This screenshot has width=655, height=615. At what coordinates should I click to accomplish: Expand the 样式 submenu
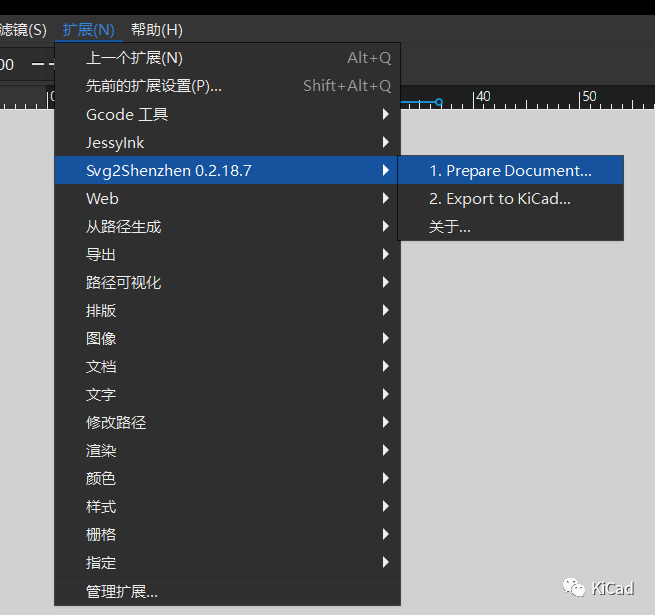(x=228, y=506)
